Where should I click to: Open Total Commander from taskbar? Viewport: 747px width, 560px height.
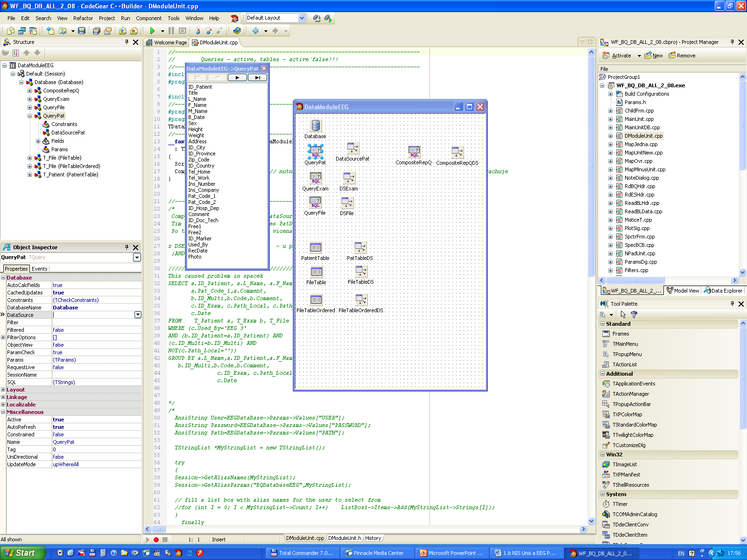(x=303, y=553)
